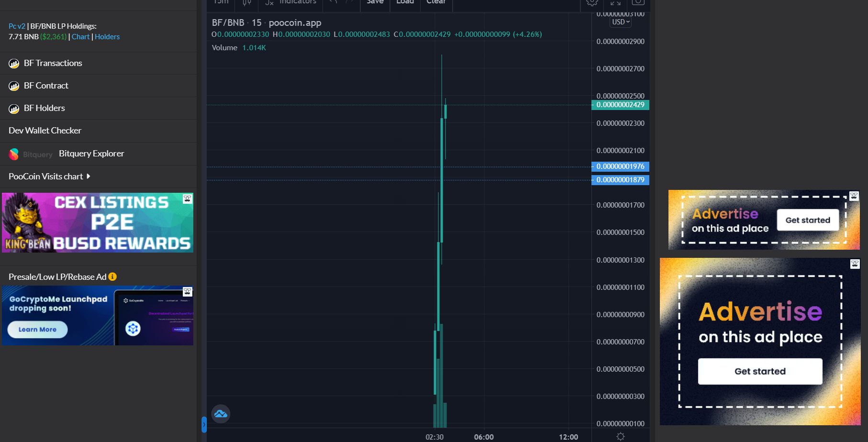Open the USD currency dropdown on price axis
Screen dimensions: 868x442
[x=621, y=22]
